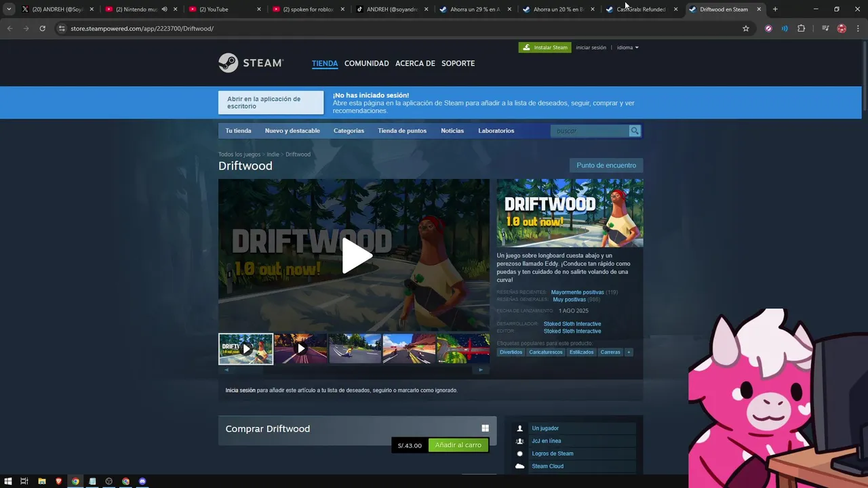
Task: Open Tienda de puntos
Action: 402,131
